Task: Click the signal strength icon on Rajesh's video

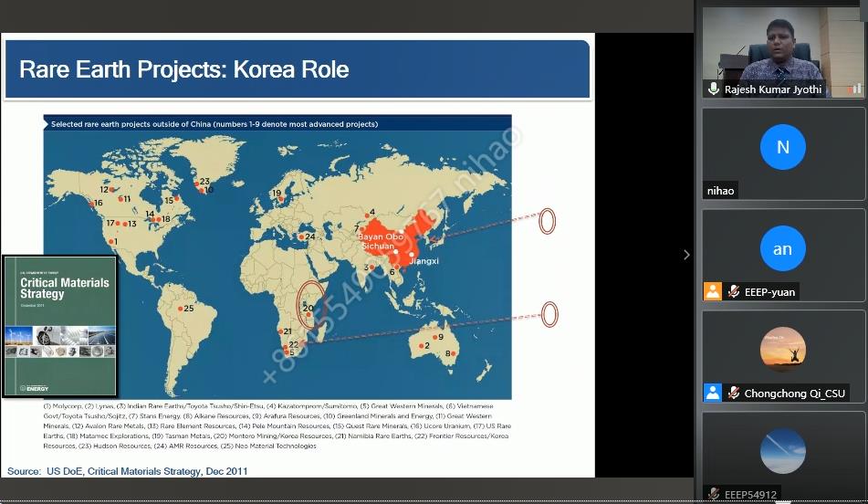Action: [856, 89]
